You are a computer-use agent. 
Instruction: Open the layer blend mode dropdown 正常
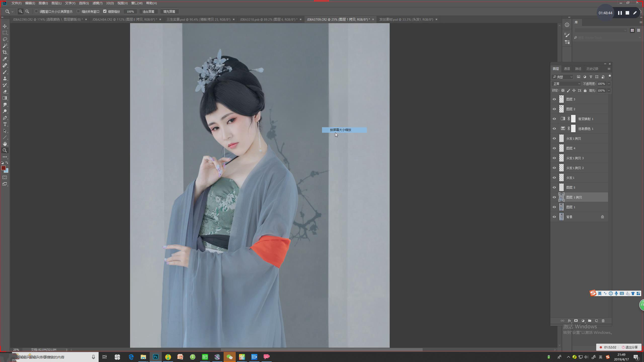566,84
